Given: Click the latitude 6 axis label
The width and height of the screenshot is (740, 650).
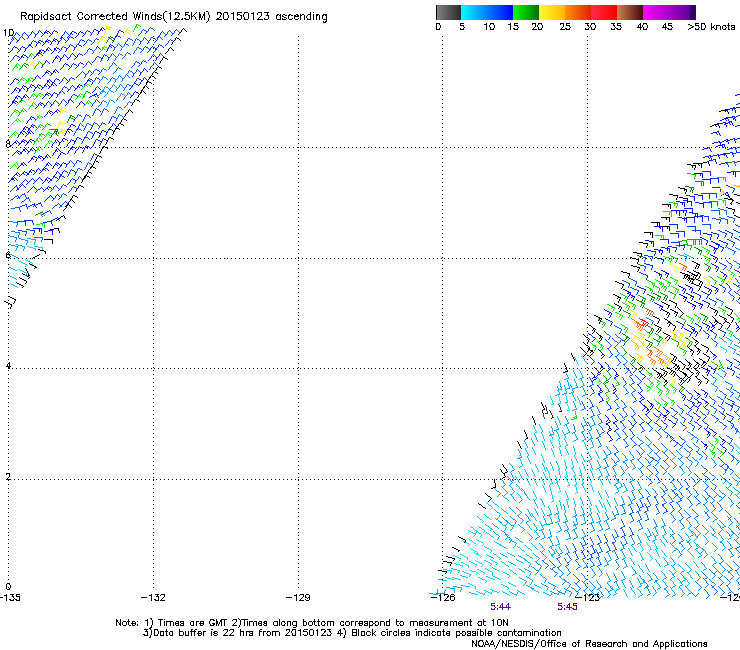Looking at the screenshot, I should (x=8, y=255).
